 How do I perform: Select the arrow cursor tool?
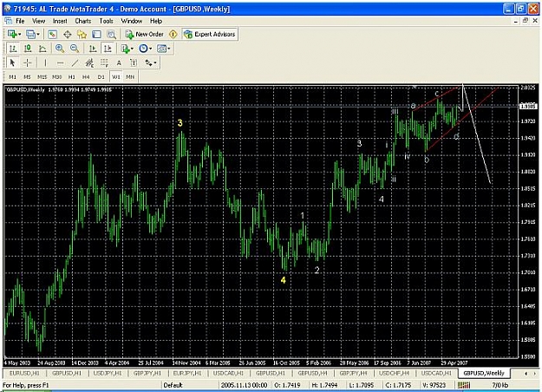tap(13, 63)
